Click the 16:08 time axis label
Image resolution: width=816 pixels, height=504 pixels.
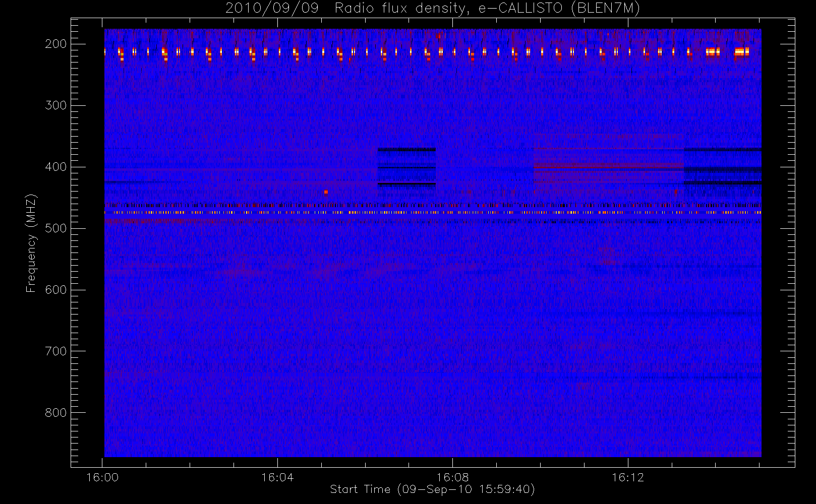pos(452,477)
